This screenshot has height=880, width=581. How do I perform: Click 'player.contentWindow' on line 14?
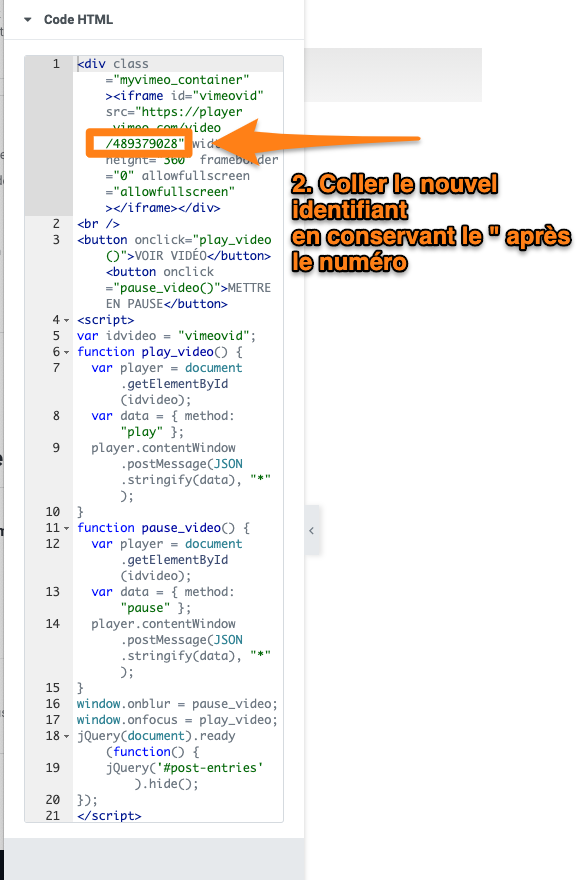tap(163, 624)
